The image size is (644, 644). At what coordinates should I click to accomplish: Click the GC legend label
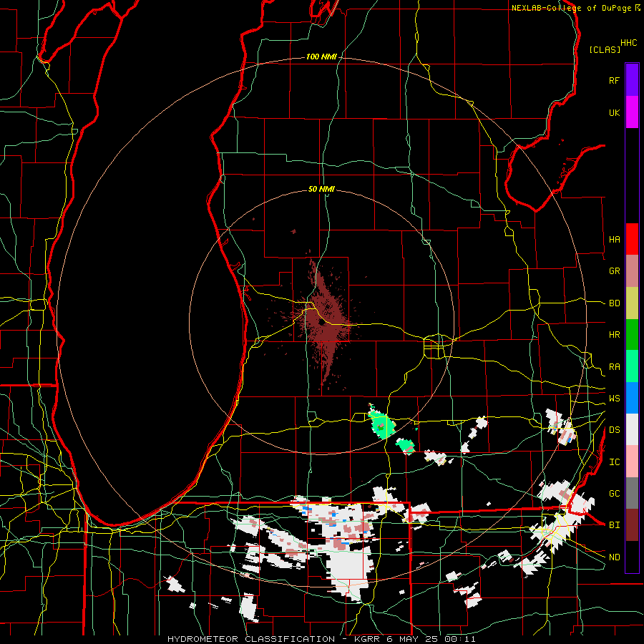pos(614,494)
